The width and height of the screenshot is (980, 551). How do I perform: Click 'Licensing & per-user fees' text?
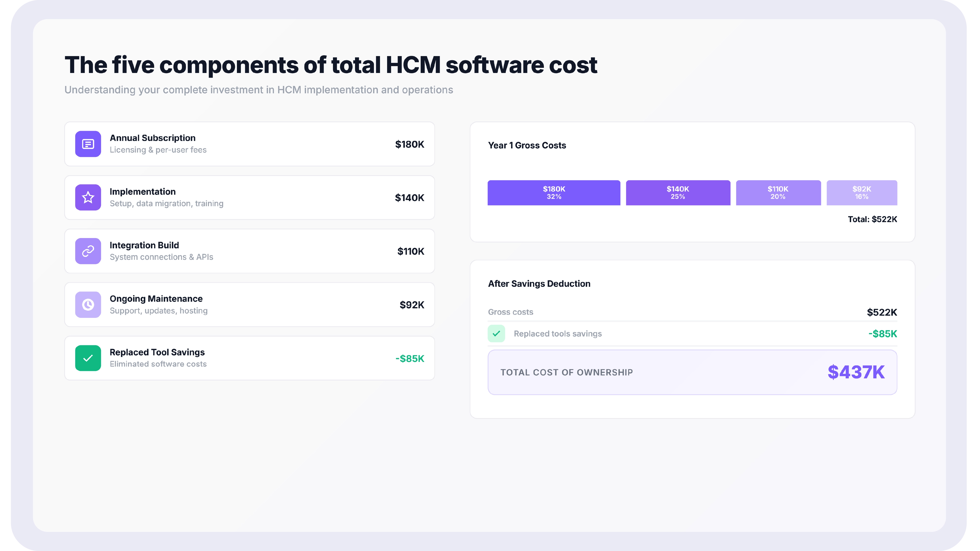[x=158, y=150]
